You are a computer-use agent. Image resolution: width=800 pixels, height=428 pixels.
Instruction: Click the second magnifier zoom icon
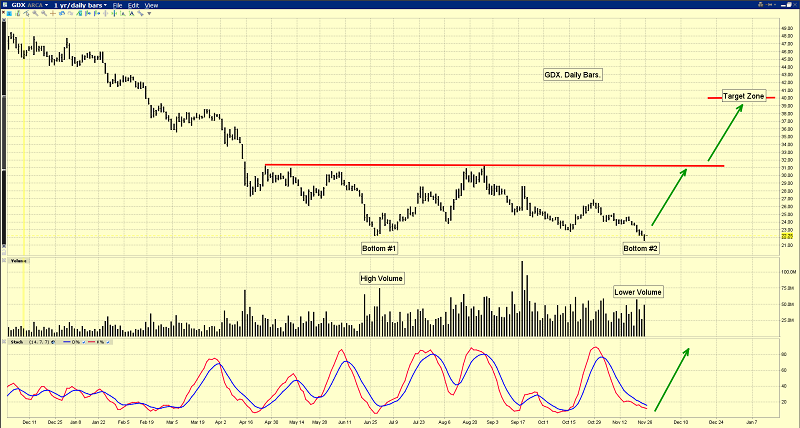pos(44,13)
